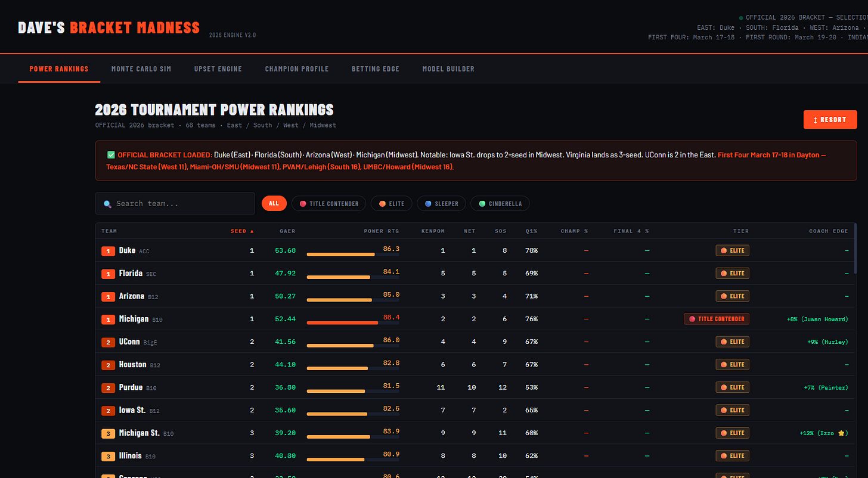
Task: Click Michigan St. coach edge +12% (Izzo)
Action: point(824,433)
